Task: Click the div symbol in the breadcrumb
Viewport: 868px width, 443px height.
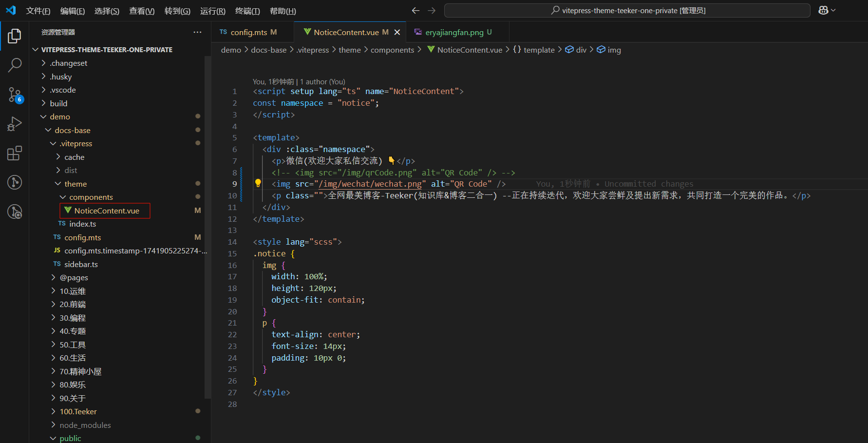Action: [576, 50]
